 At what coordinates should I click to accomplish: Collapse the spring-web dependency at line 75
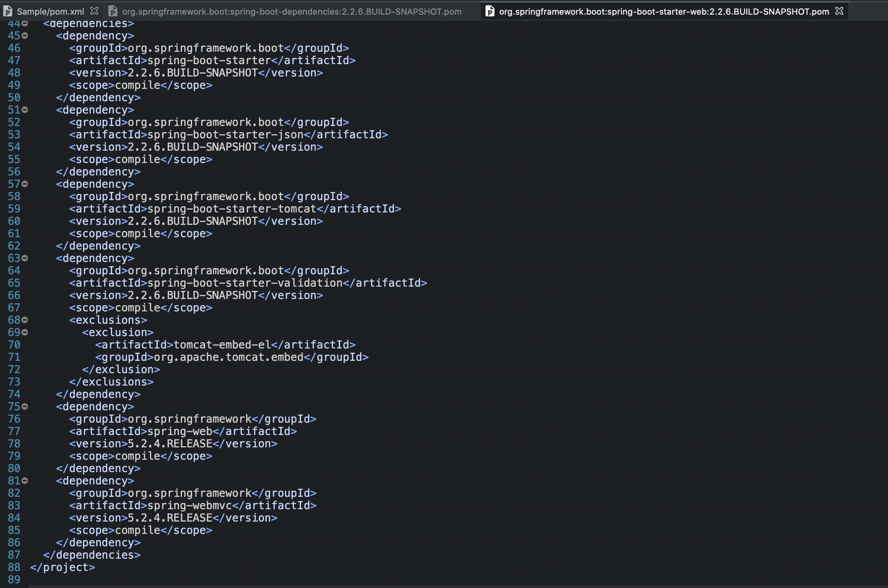[x=25, y=406]
